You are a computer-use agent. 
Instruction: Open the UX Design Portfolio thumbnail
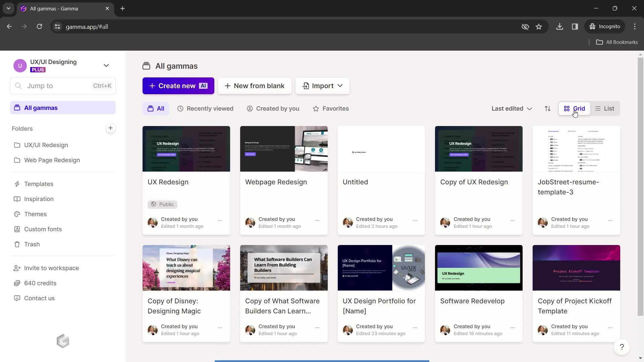382,267
